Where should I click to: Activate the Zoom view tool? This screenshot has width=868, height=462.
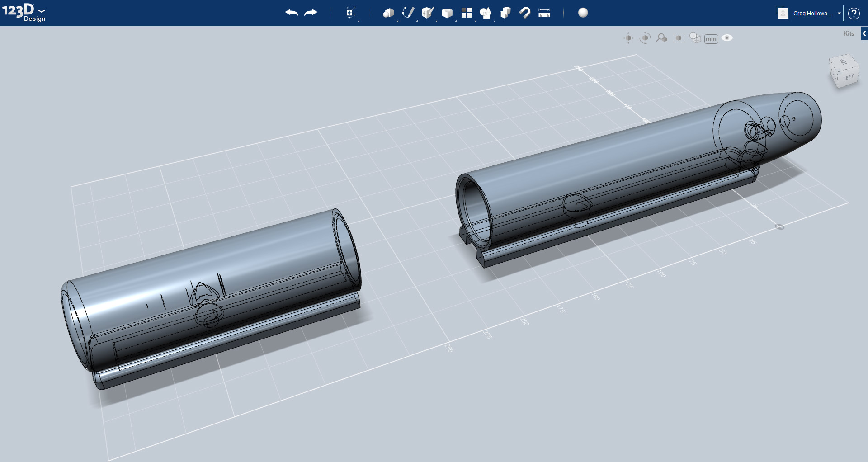[662, 38]
